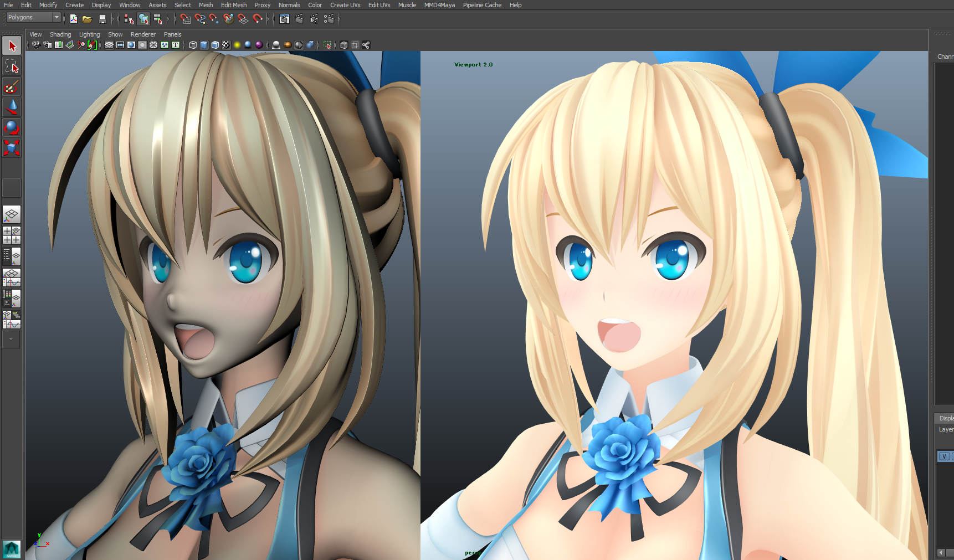Open the Render Current Frame clapperboard
Screen dimensions: 954x560
(299, 19)
